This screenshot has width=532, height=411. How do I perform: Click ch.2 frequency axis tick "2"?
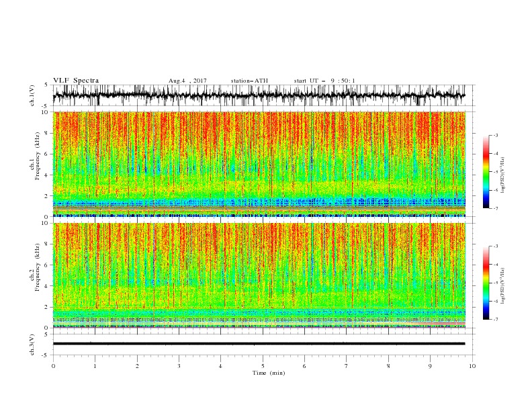47,307
